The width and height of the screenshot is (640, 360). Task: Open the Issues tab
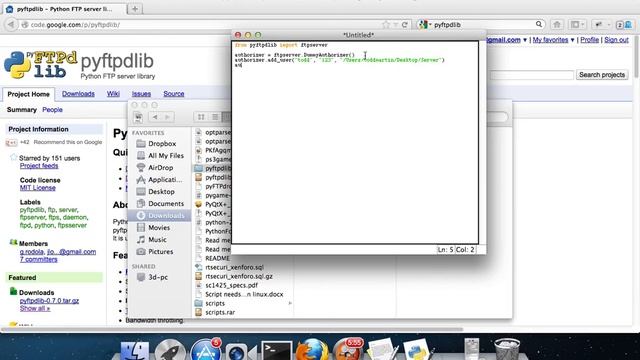(x=141, y=94)
